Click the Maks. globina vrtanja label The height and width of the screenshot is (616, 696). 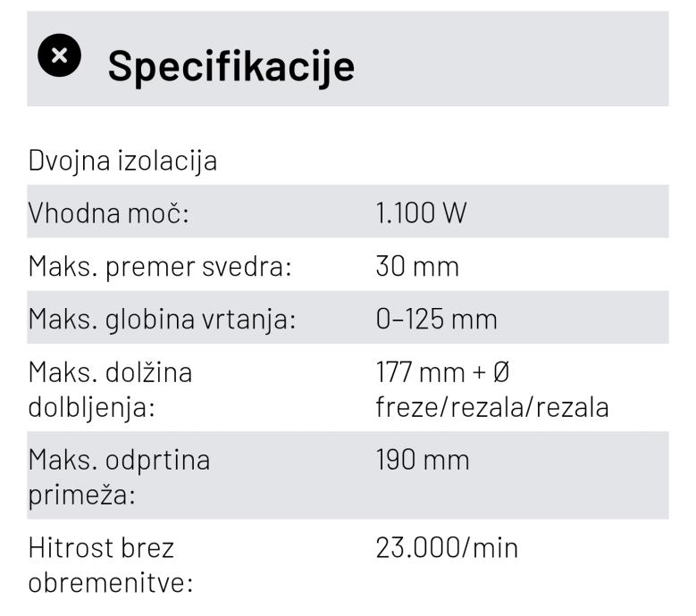click(x=162, y=320)
